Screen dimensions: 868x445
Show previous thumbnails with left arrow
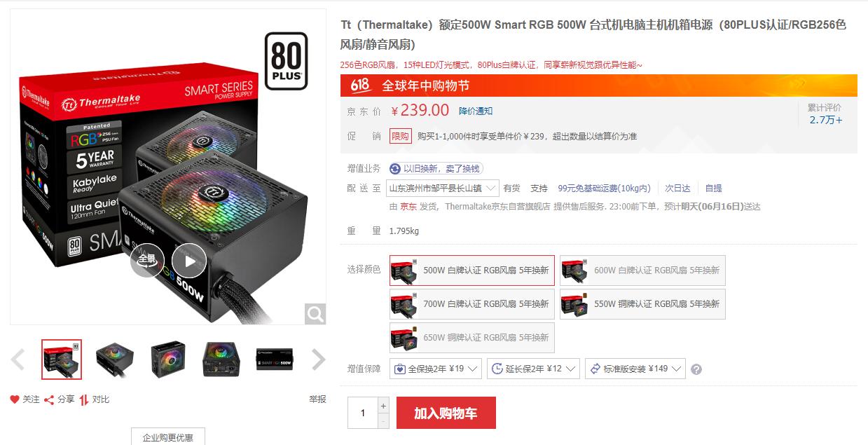(18, 360)
